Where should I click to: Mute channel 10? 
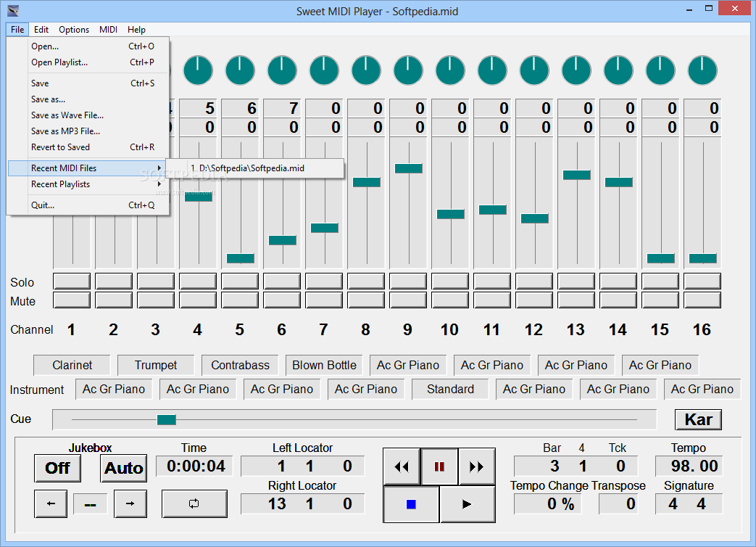click(450, 300)
